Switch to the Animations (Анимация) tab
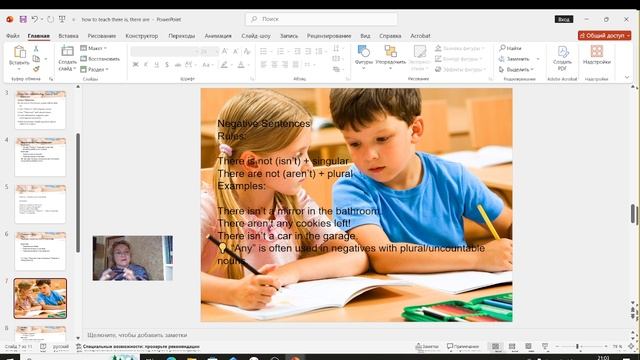640x360 pixels. [x=218, y=36]
